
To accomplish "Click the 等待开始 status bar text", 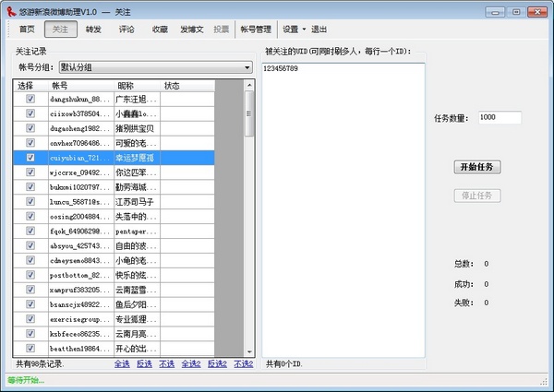I will (26, 380).
